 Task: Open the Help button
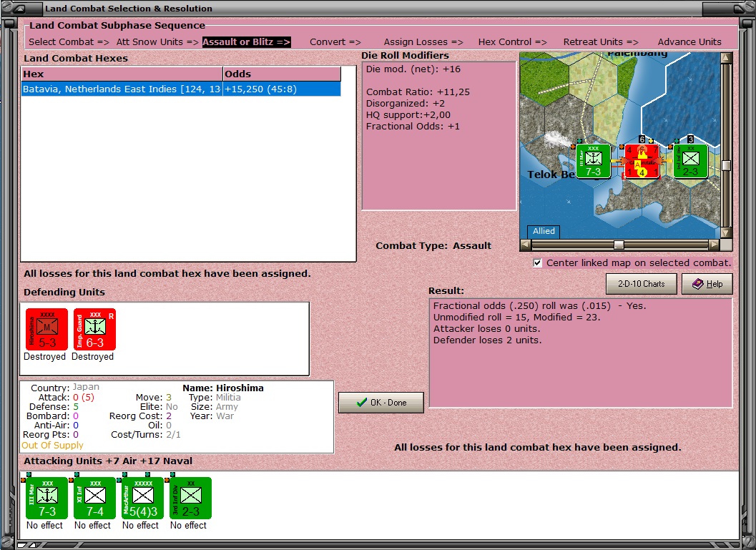pos(707,284)
